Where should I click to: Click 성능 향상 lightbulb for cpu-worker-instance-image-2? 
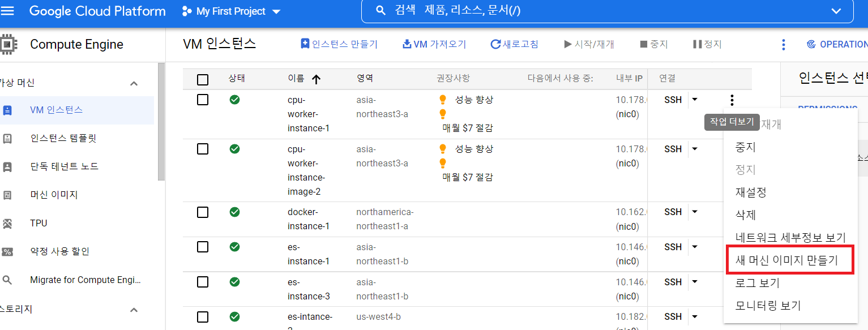(443, 149)
